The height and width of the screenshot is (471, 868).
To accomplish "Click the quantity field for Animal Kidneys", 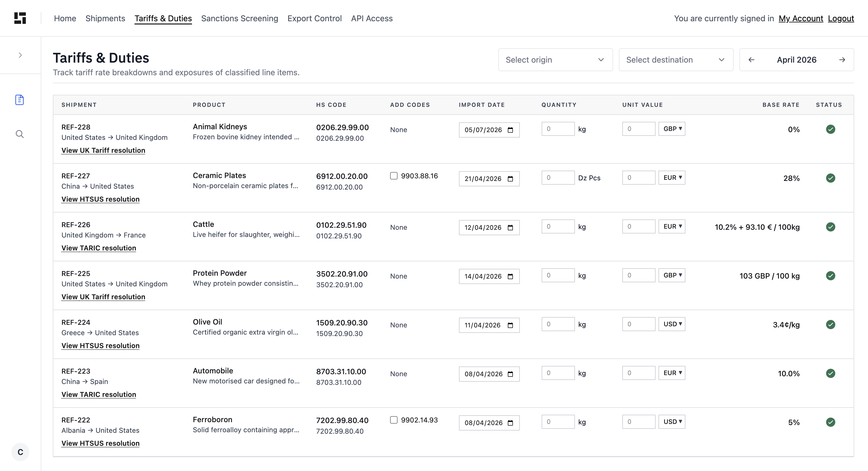I will click(x=558, y=129).
